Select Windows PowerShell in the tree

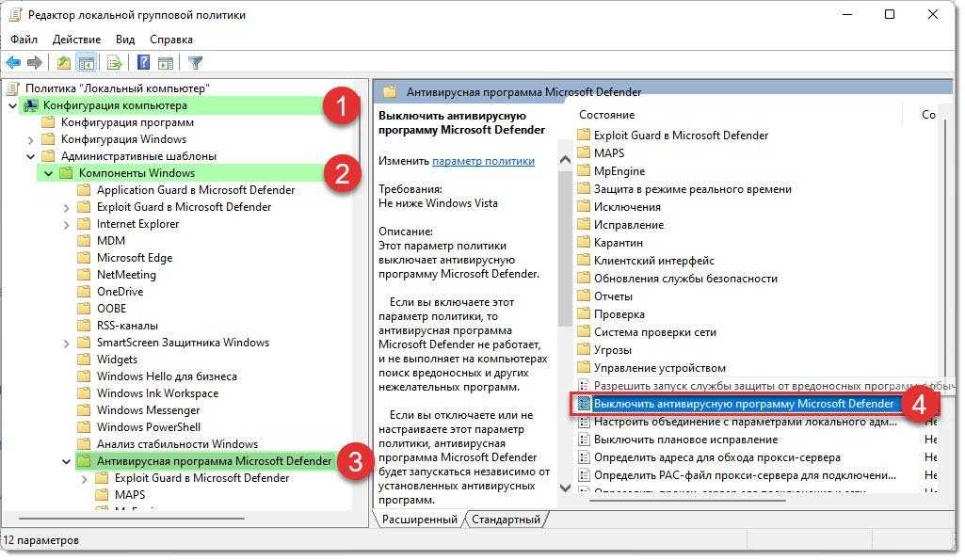coord(149,427)
